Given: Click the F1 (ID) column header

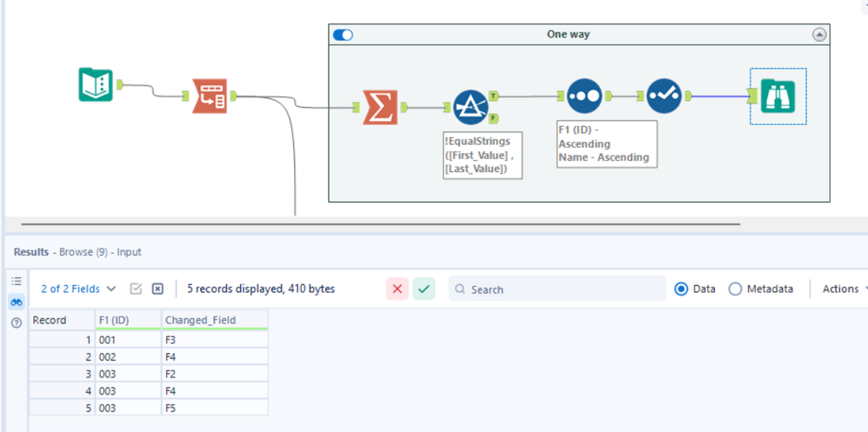Looking at the screenshot, I should tap(128, 320).
